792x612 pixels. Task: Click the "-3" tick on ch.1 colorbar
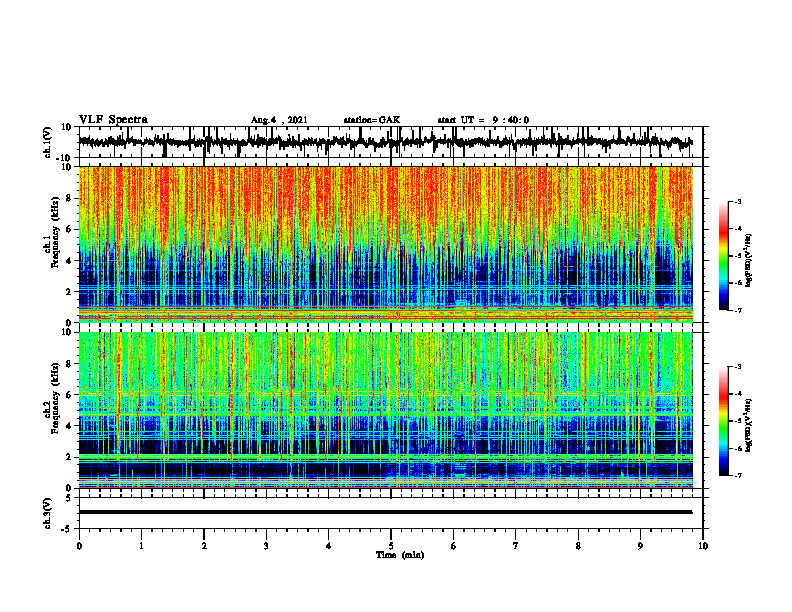pyautogui.click(x=737, y=201)
